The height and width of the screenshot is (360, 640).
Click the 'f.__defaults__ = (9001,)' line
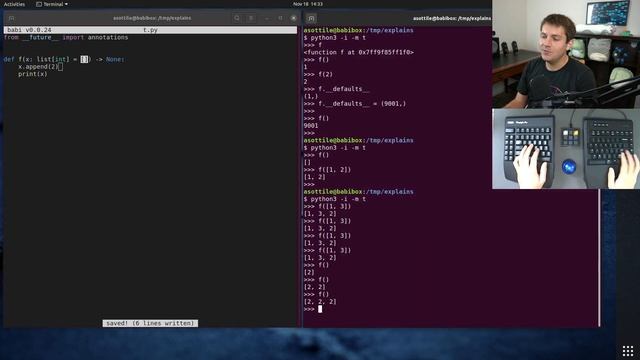(355, 104)
